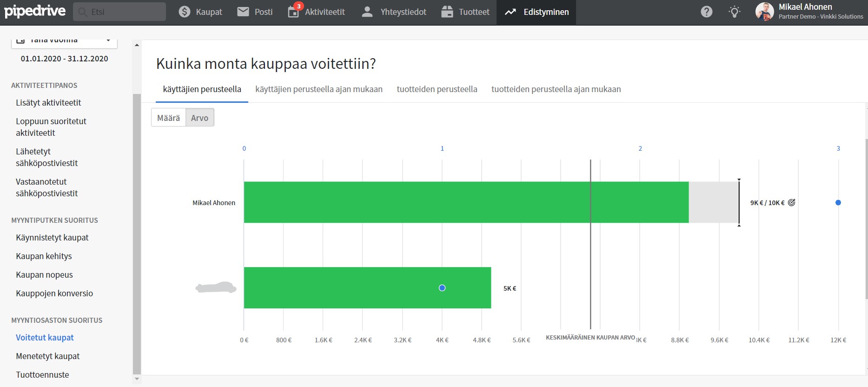Click the AKTIVITEETTIPANOS section heading

pos(44,86)
